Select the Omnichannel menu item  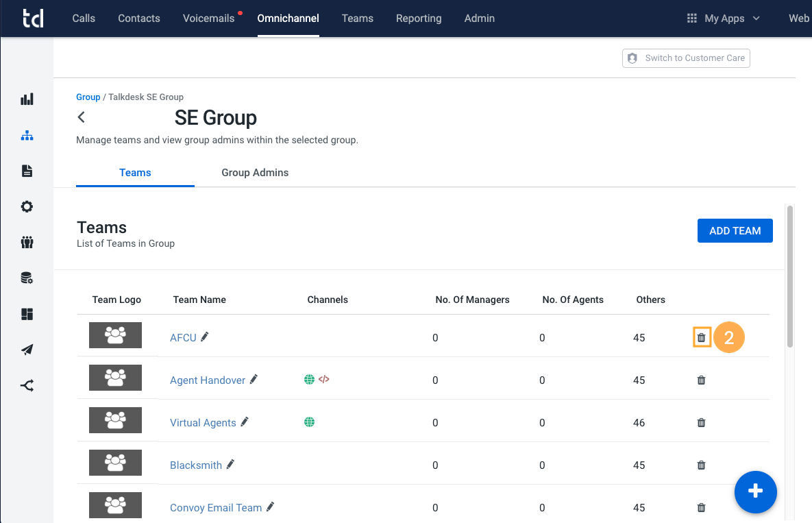click(288, 18)
